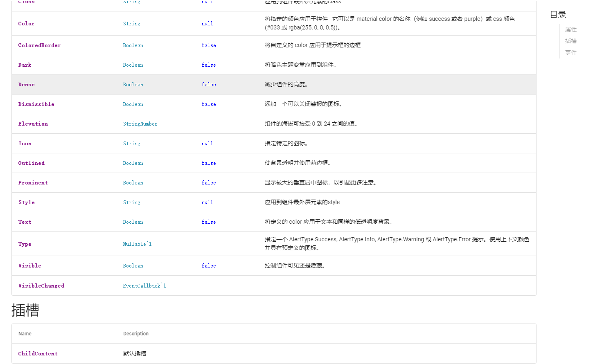Click the 将暗色主题变量应用到组件 description

click(x=300, y=65)
